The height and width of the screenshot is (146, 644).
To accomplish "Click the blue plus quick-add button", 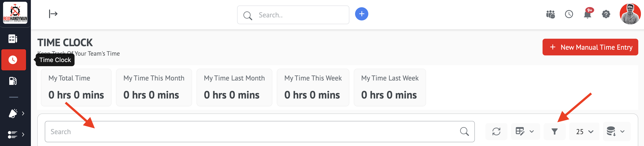I will coord(361,14).
